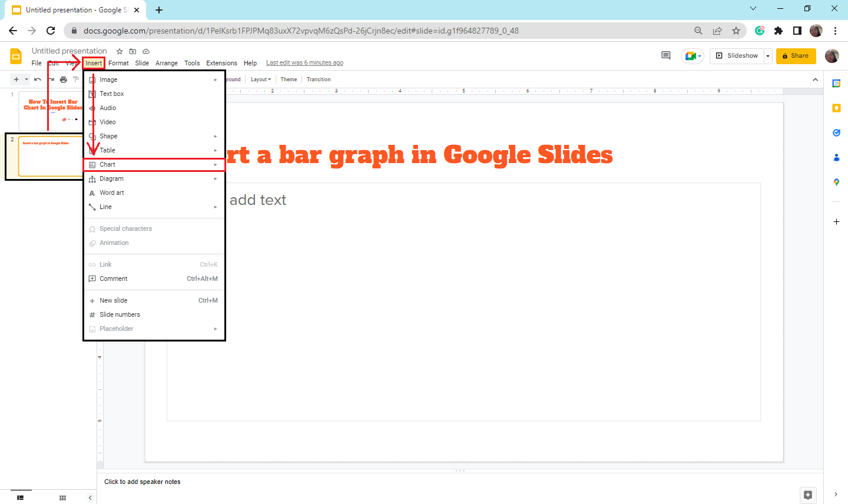Click the browser address bar URL
The width and height of the screenshot is (848, 504).
pos(301,31)
